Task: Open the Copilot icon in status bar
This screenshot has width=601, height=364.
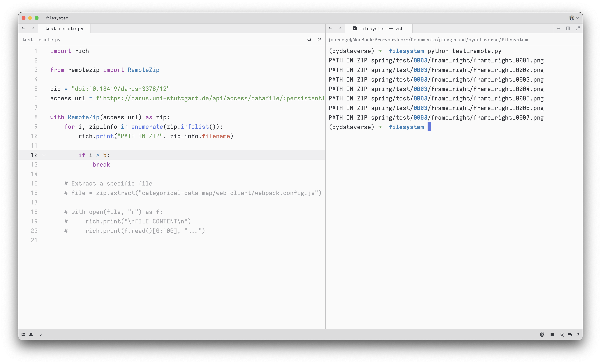Action: pyautogui.click(x=542, y=334)
